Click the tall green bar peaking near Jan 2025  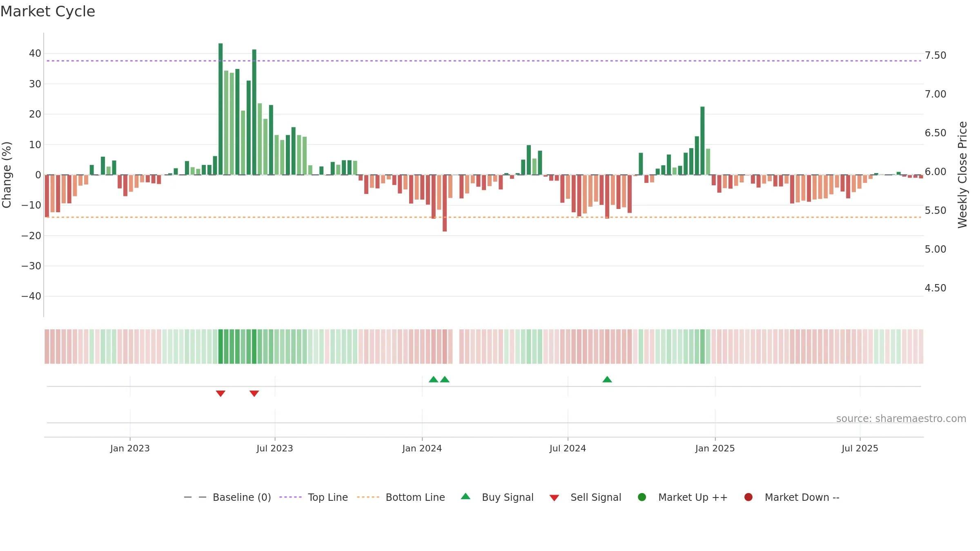click(x=702, y=141)
